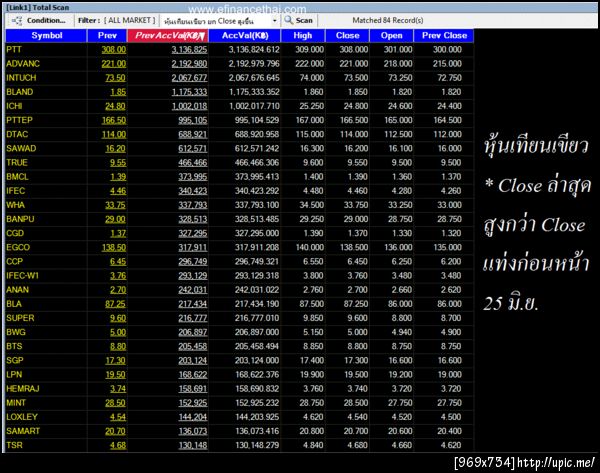Click the Matched 84 Record(s) status
The height and width of the screenshot is (473, 600).
[x=388, y=21]
